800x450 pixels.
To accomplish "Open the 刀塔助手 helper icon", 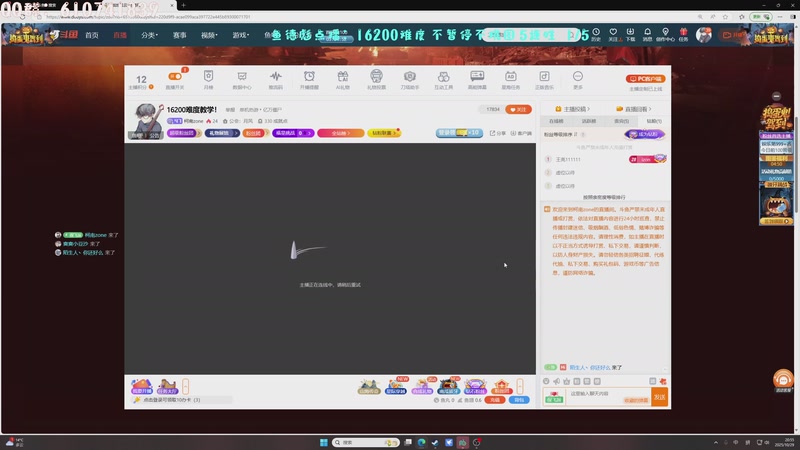I will [410, 77].
